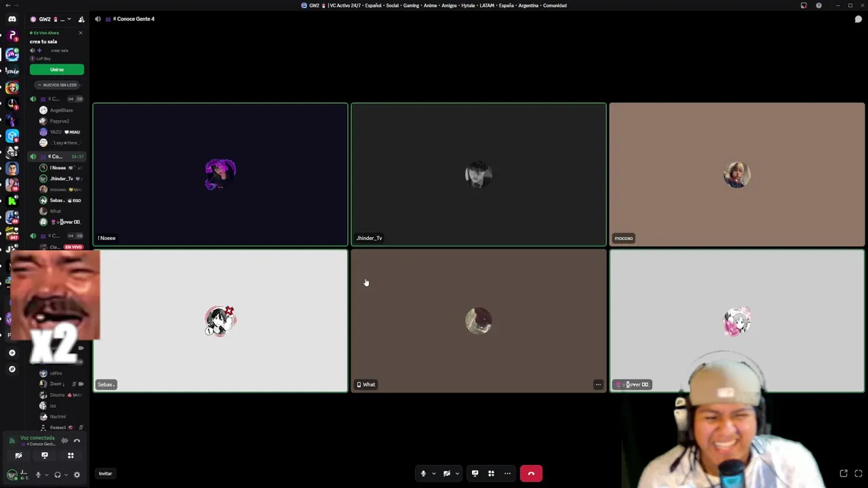868x488 pixels.
Task: Open User Settings gear icon
Action: [x=77, y=474]
